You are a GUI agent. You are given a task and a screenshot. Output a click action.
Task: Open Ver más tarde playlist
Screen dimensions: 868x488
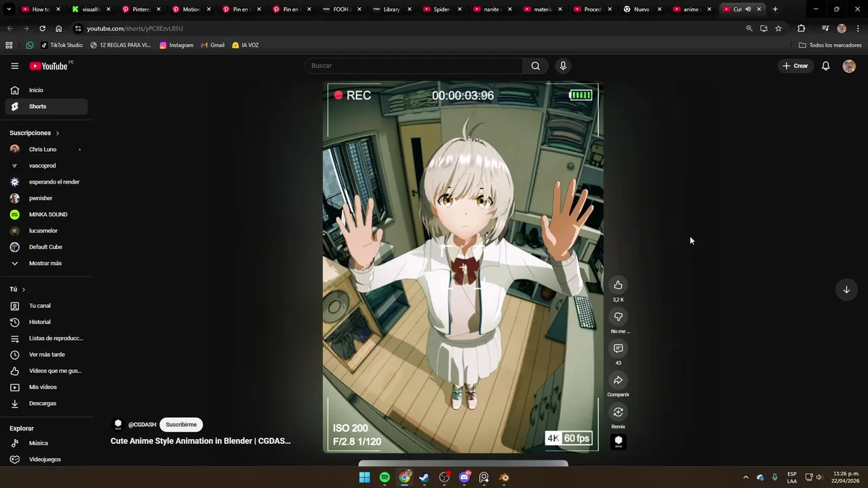[46, 354]
